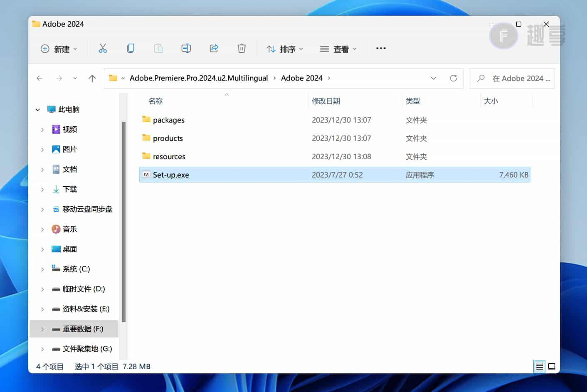Select the resources folder icon
Image resolution: width=587 pixels, height=392 pixels.
146,156
